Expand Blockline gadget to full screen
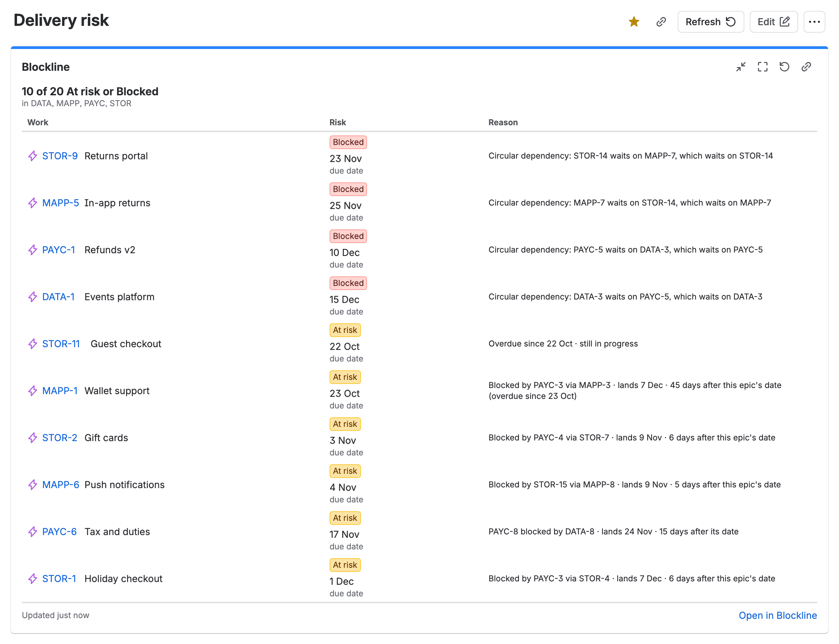Image resolution: width=839 pixels, height=644 pixels. (762, 67)
